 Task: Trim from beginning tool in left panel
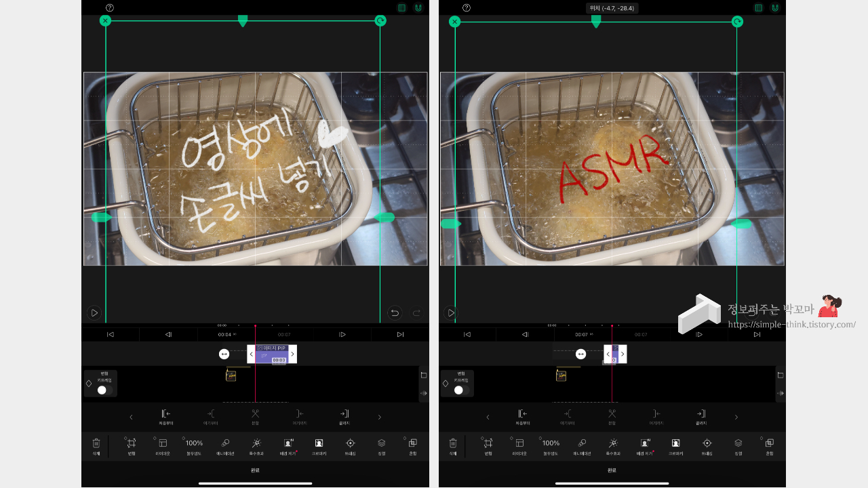166,416
